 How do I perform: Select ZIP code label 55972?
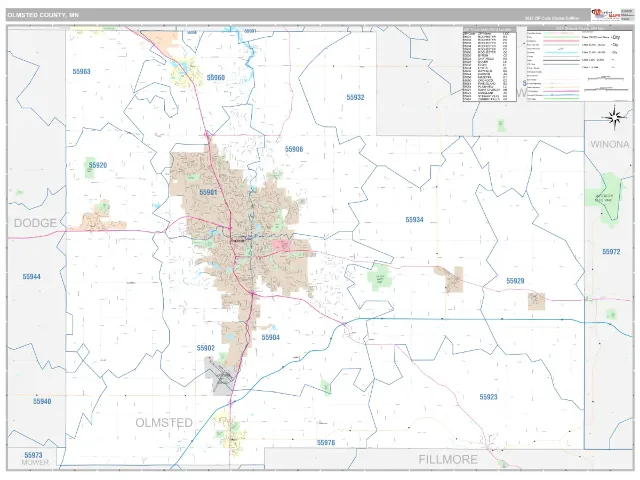pos(611,252)
